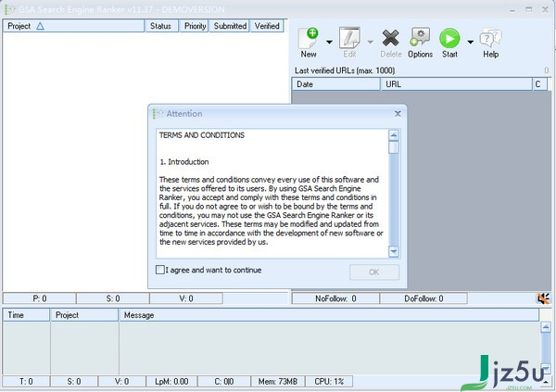556x392 pixels.
Task: Click the Edit project icon
Action: (x=349, y=43)
